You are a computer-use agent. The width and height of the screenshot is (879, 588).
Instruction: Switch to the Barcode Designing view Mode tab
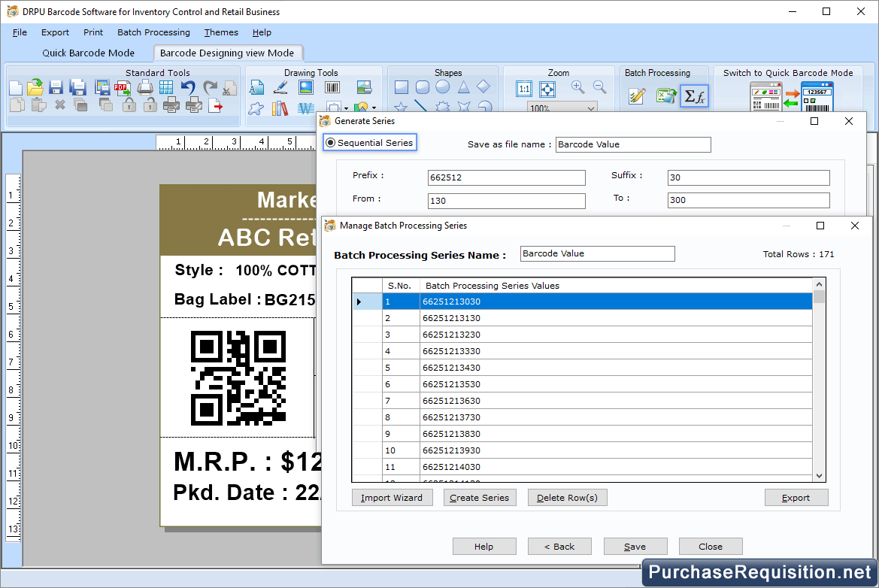tap(228, 53)
